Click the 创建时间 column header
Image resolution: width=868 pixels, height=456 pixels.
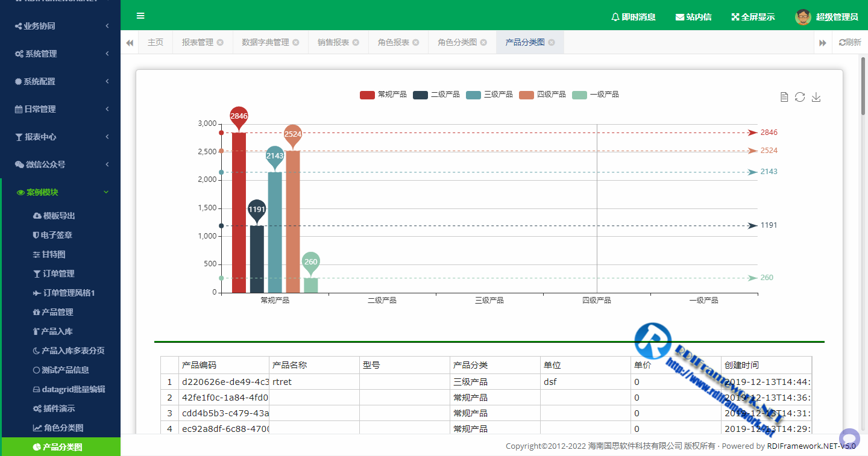pyautogui.click(x=767, y=365)
